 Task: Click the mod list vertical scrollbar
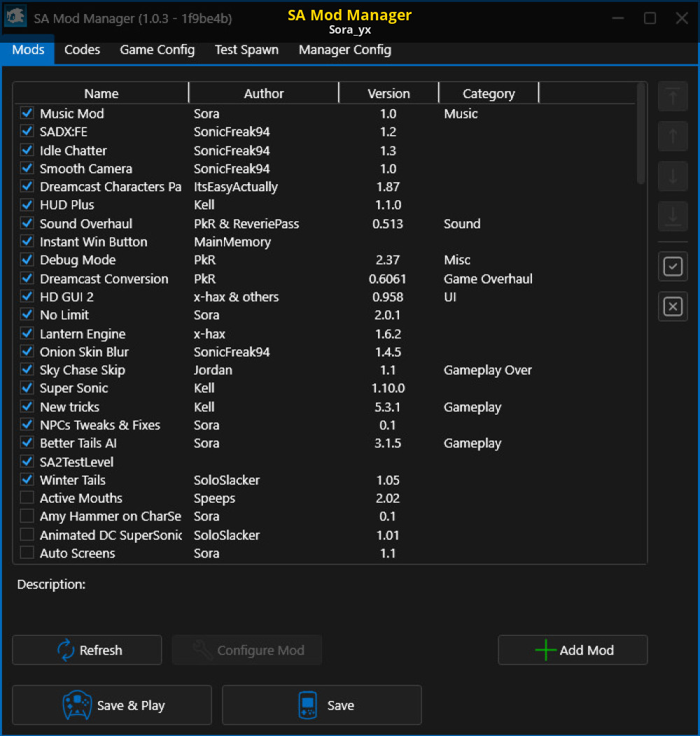640,134
